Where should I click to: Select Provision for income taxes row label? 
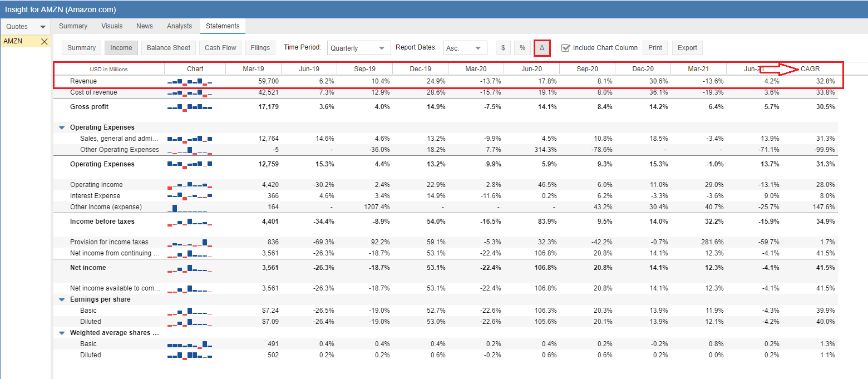click(110, 242)
